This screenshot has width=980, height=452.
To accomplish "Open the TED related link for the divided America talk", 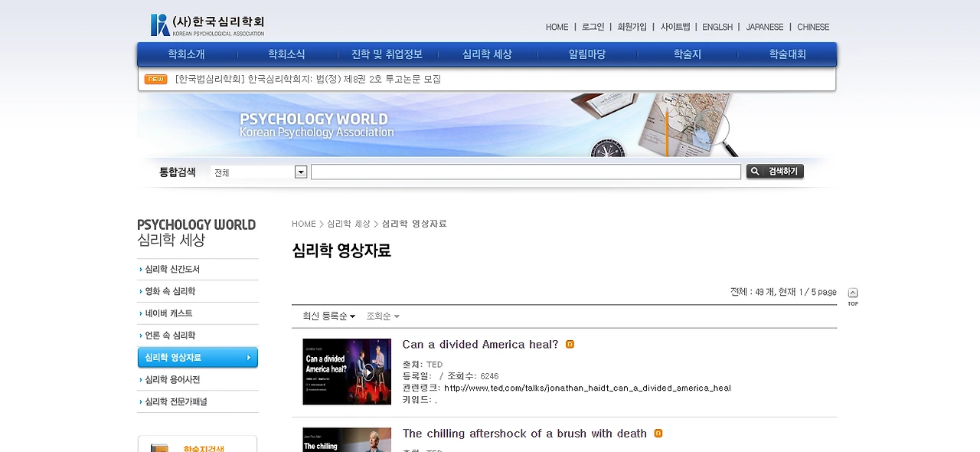I will coord(587,388).
